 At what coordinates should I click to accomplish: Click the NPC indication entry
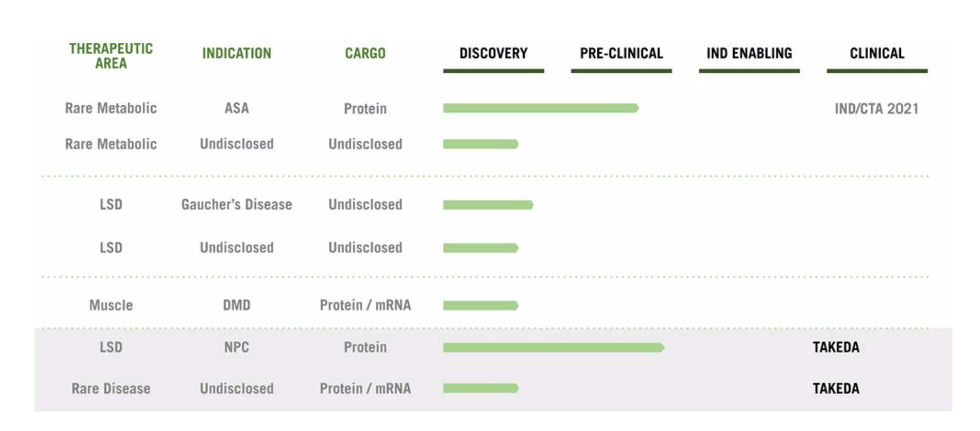[x=237, y=347]
